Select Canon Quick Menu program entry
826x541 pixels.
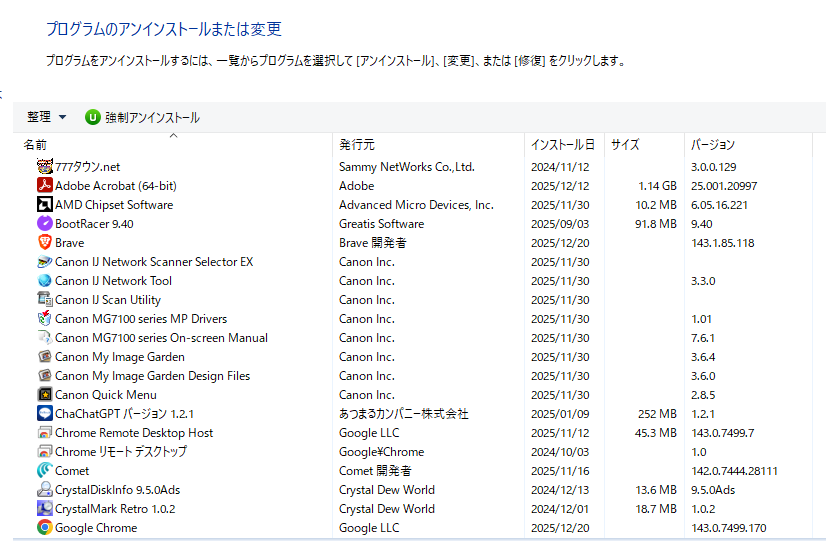coord(106,395)
